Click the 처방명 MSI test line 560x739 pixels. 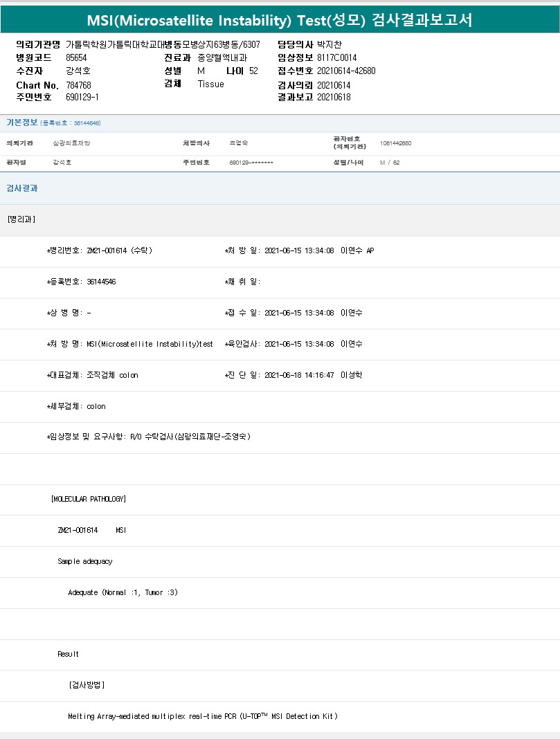[x=129, y=344]
